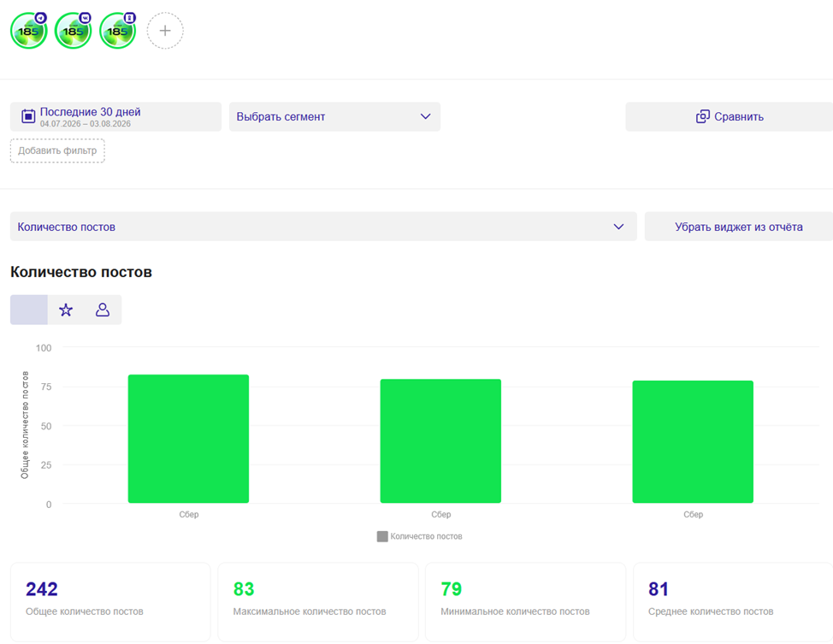This screenshot has height=644, width=833.
Task: Expand the Выбрать сегмент dropdown
Action: [x=334, y=116]
